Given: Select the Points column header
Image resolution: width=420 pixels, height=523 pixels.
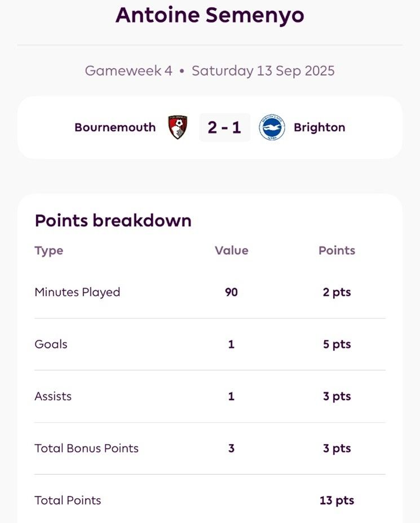Looking at the screenshot, I should tap(337, 250).
